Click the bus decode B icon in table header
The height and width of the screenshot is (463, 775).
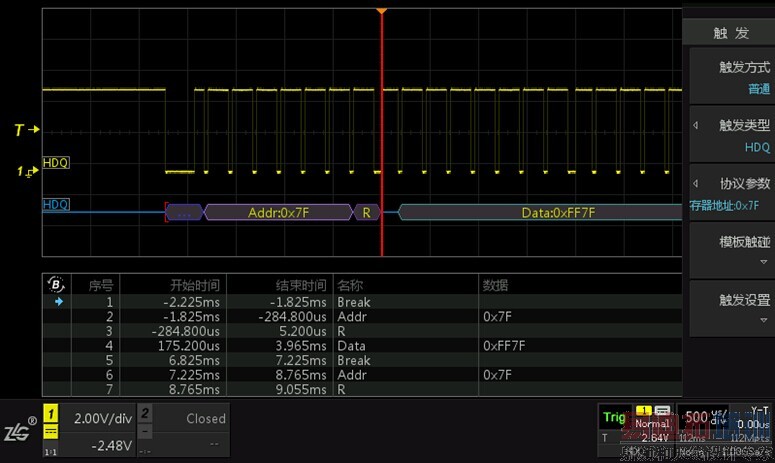(x=56, y=284)
